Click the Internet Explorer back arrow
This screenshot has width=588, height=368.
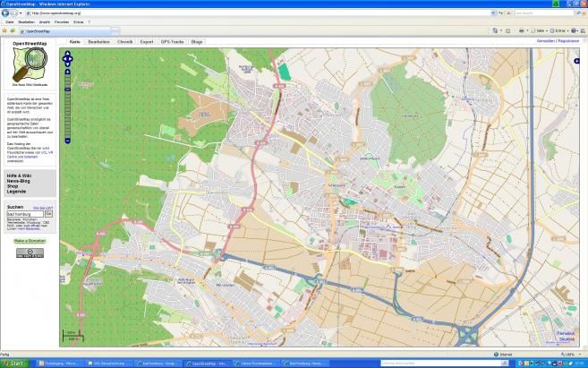[x=5, y=13]
